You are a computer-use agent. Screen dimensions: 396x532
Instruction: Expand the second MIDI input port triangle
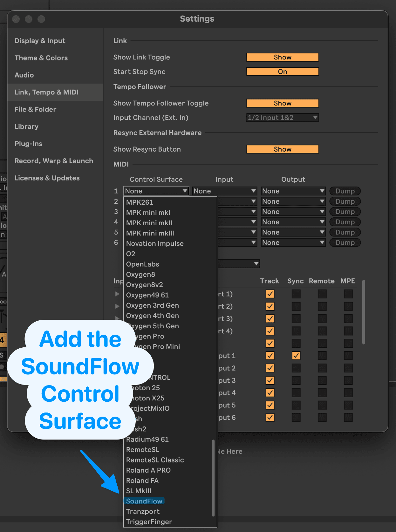117,306
